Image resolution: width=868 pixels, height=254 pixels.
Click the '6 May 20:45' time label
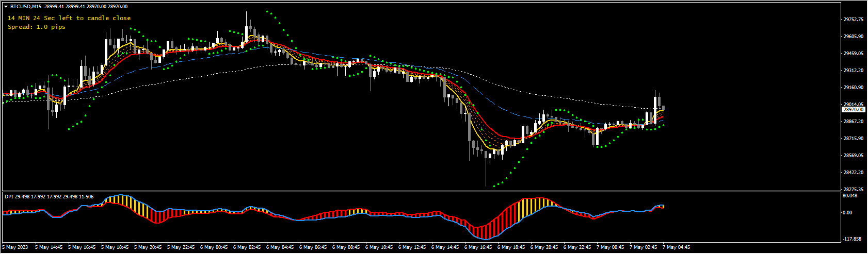click(x=544, y=247)
